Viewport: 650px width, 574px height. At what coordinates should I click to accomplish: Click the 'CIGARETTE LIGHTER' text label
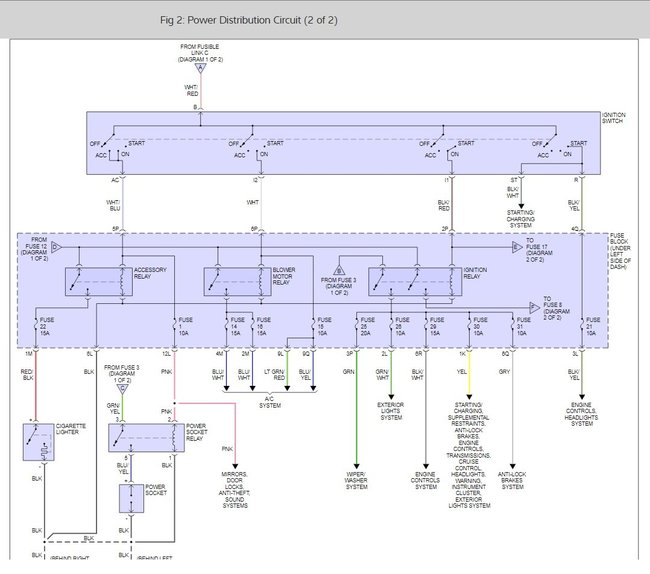click(x=71, y=429)
